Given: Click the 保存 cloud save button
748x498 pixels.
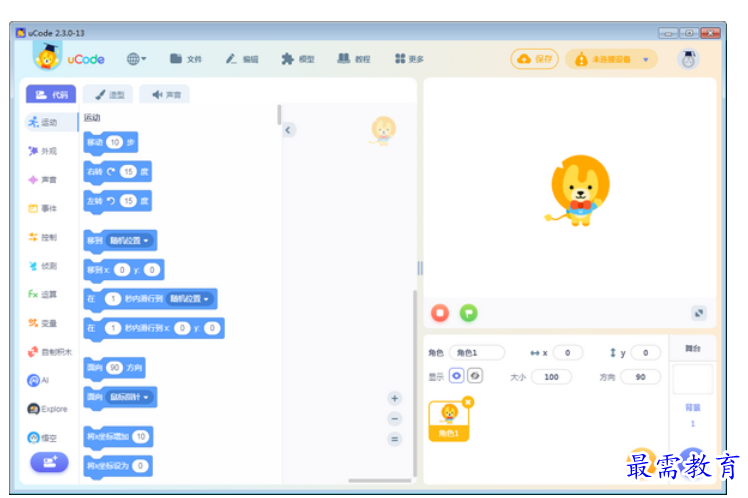Looking at the screenshot, I should click(534, 59).
